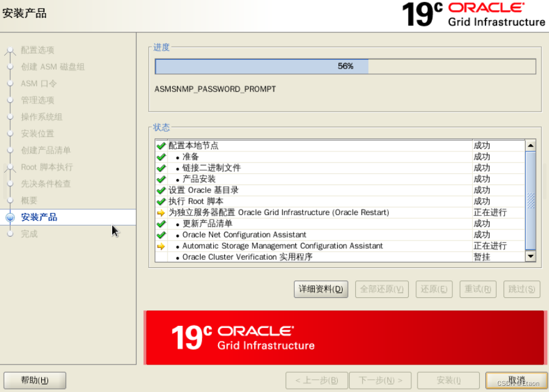
Task: Select the Root 脚本执行 step
Action: coord(47,167)
